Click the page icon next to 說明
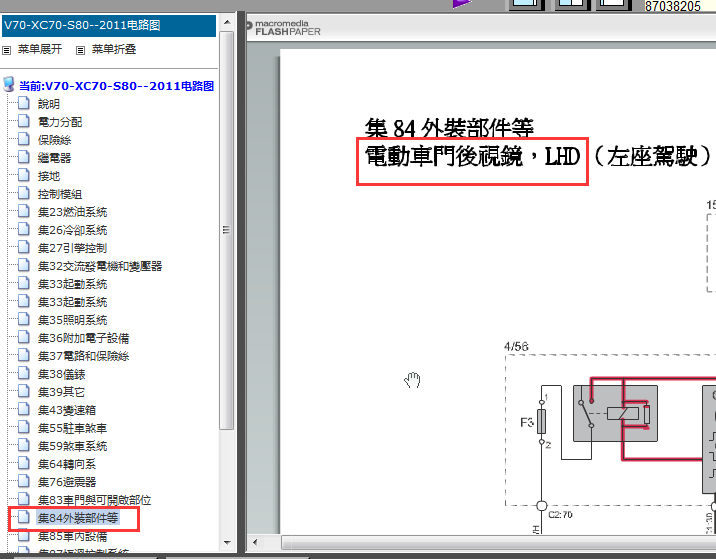This screenshot has width=716, height=559. tap(24, 103)
